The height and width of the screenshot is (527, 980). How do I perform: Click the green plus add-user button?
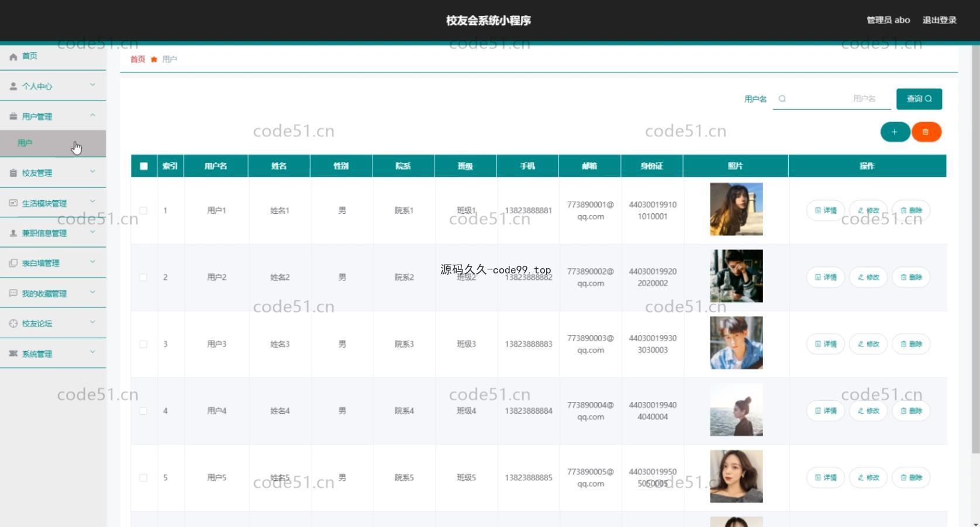pos(895,132)
